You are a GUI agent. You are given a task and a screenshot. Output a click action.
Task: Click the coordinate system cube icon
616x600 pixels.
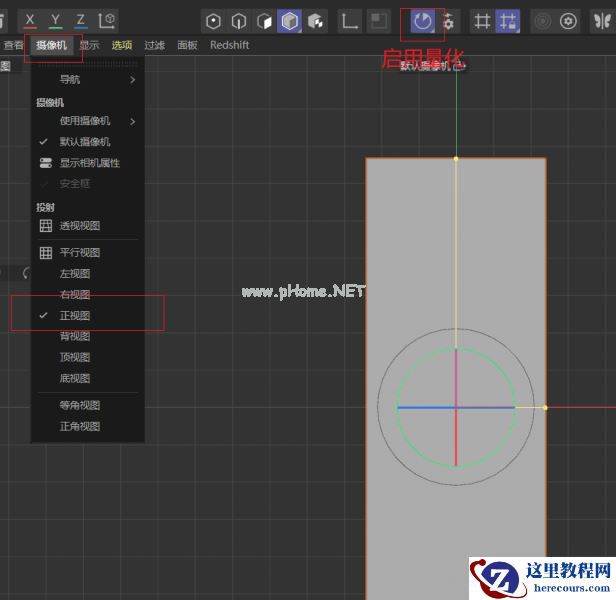pyautogui.click(x=107, y=20)
